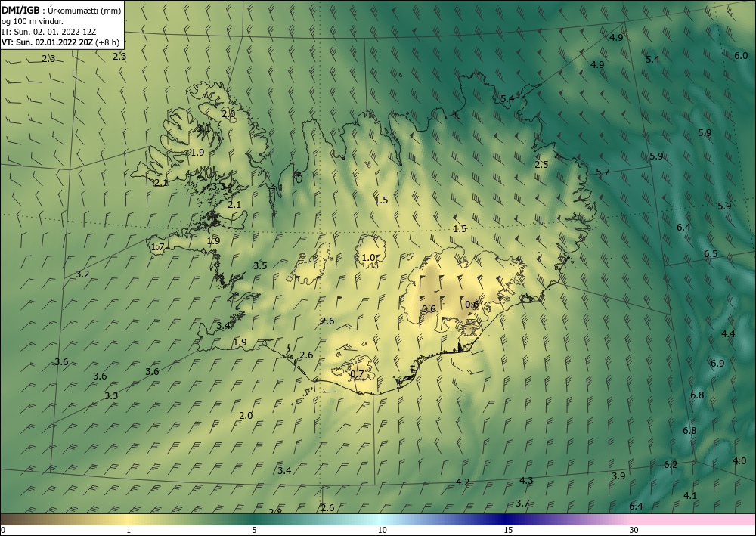
Task: Click the "10" label on the color scale
Action: [x=382, y=531]
